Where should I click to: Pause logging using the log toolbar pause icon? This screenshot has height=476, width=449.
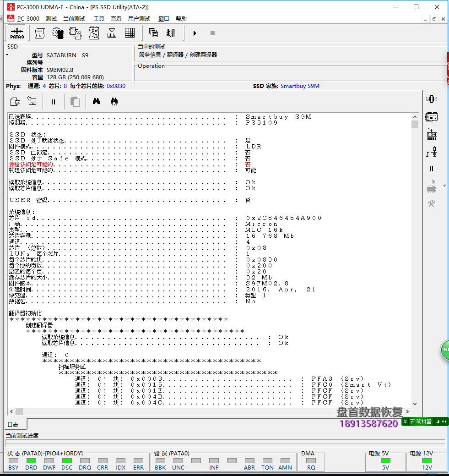point(54,102)
